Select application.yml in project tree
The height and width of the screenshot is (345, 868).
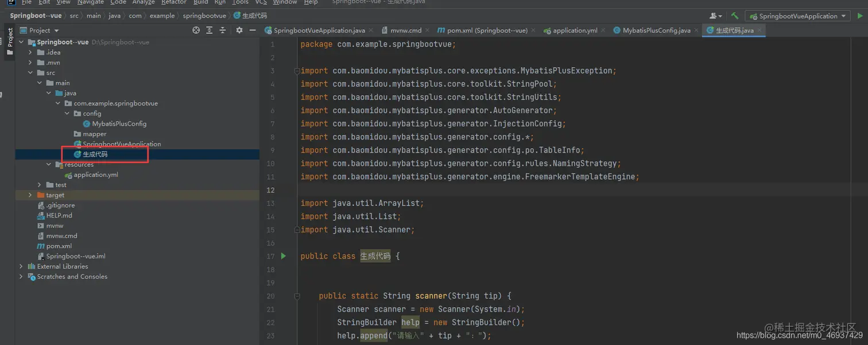coord(96,175)
